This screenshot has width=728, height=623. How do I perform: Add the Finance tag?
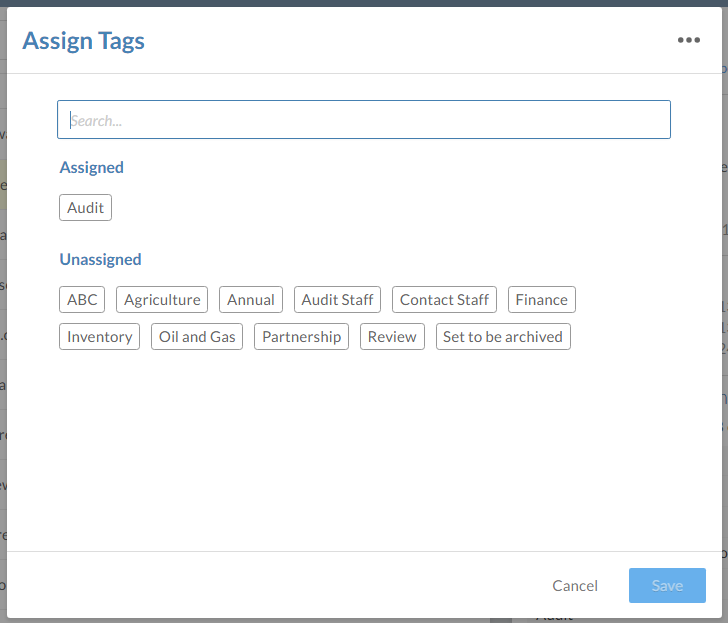(541, 300)
